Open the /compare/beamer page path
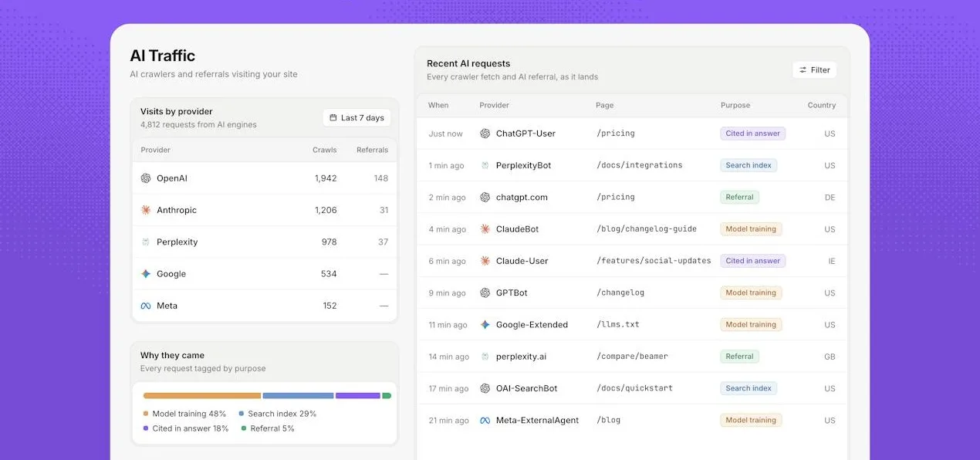The height and width of the screenshot is (460, 980). coord(632,357)
